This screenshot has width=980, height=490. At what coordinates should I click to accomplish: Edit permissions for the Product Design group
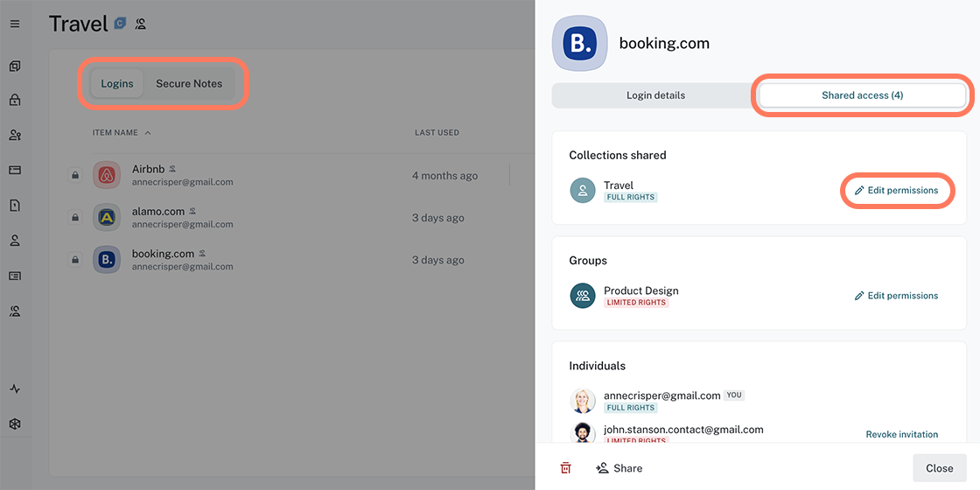tap(896, 296)
